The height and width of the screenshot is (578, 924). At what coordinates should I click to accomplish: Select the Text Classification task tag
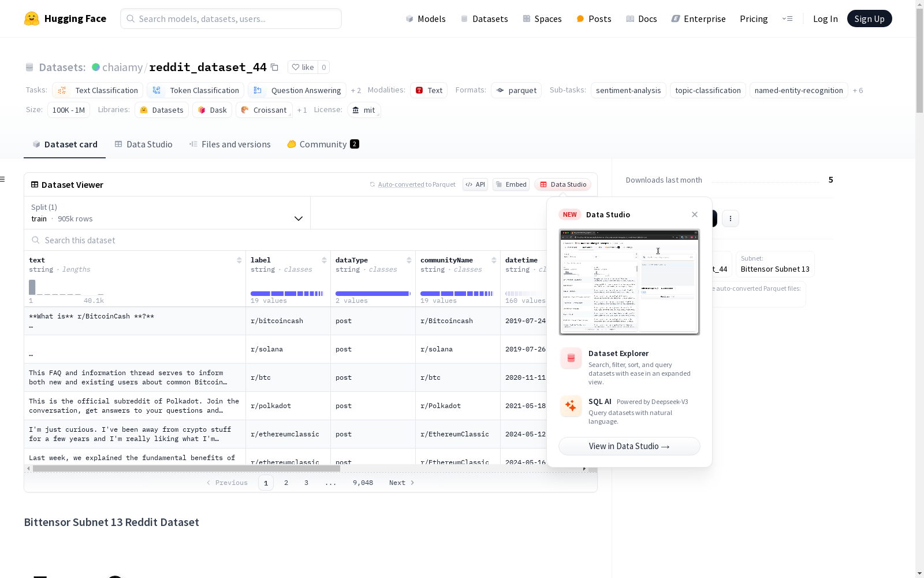[x=98, y=90]
